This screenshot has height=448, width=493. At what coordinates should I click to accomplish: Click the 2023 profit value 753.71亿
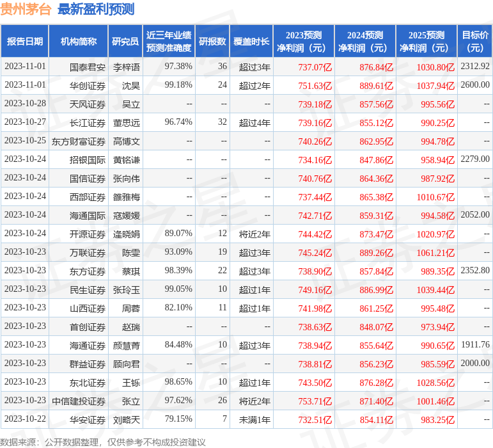click(x=315, y=401)
